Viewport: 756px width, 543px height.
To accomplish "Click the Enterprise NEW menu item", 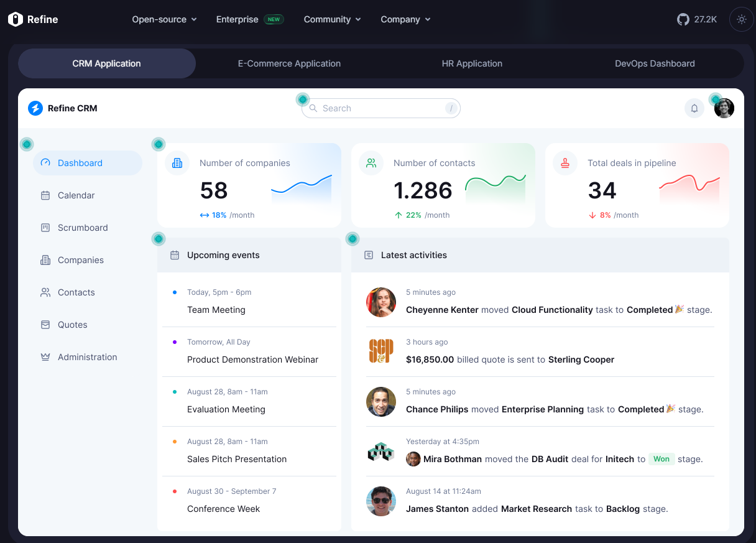I will 250,19.
